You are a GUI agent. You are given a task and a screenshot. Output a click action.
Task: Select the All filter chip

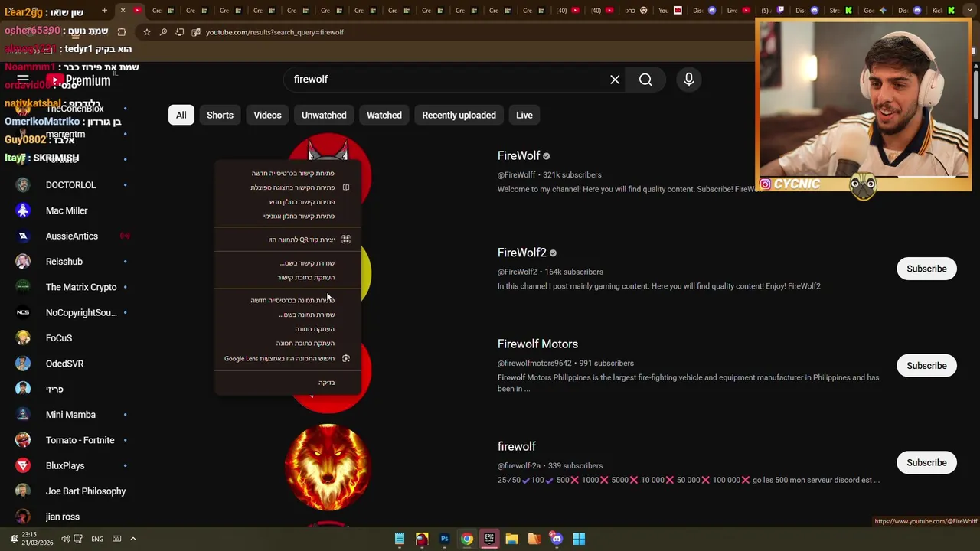click(x=181, y=115)
